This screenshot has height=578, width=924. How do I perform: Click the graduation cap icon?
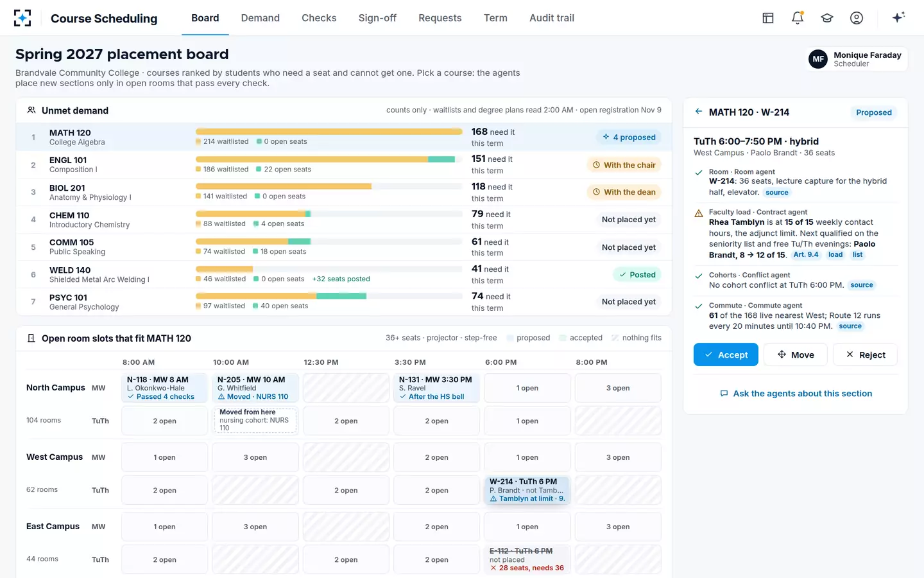pyautogui.click(x=827, y=18)
